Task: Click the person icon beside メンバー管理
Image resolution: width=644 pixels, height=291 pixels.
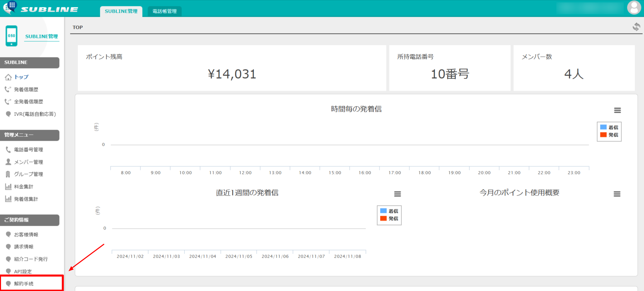Action: 8,162
